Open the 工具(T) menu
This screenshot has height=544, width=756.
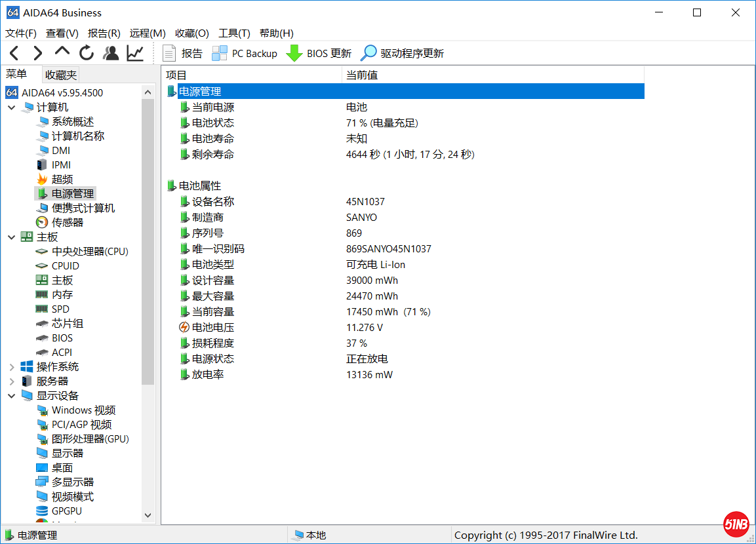tap(234, 33)
